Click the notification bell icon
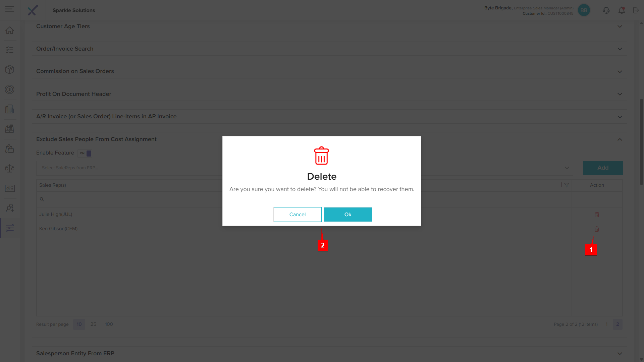Image resolution: width=644 pixels, height=362 pixels. tap(622, 10)
